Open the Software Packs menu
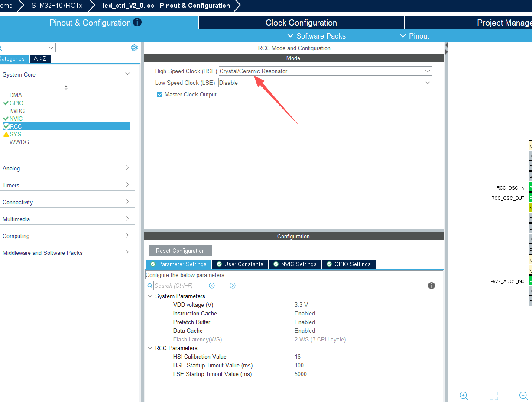The height and width of the screenshot is (402, 532). pos(317,36)
